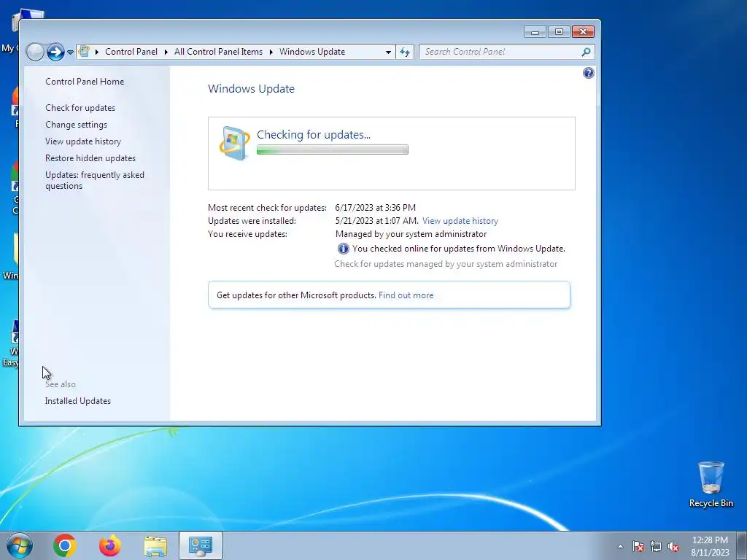This screenshot has height=560, width=747.
Task: Open Change settings link
Action: coord(76,125)
